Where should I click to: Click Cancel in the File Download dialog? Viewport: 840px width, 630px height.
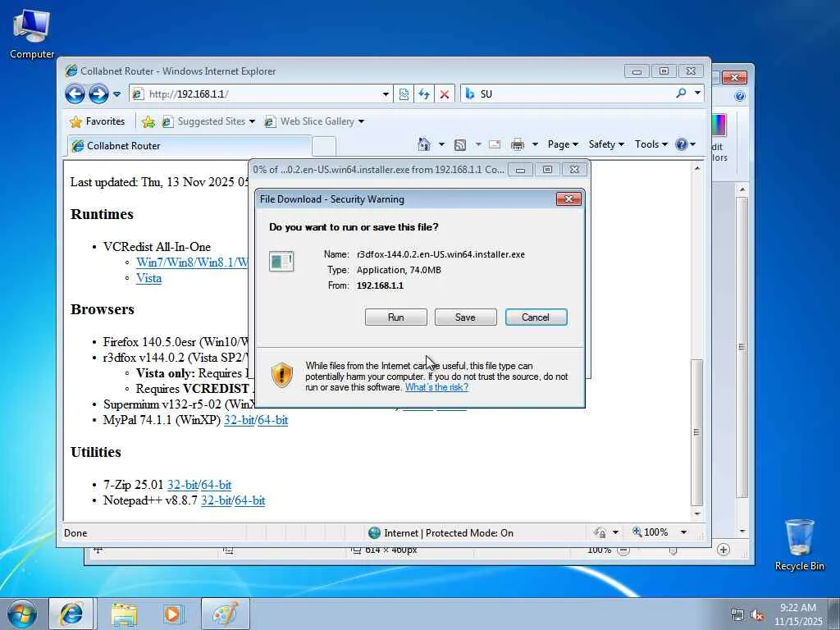click(536, 317)
